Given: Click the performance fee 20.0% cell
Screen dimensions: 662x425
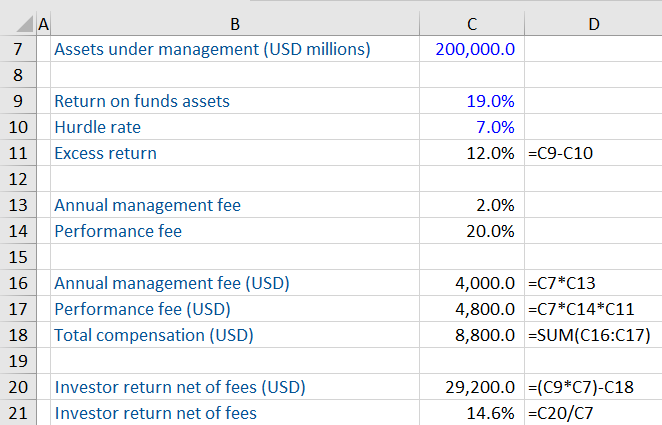Looking at the screenshot, I should 471,231.
